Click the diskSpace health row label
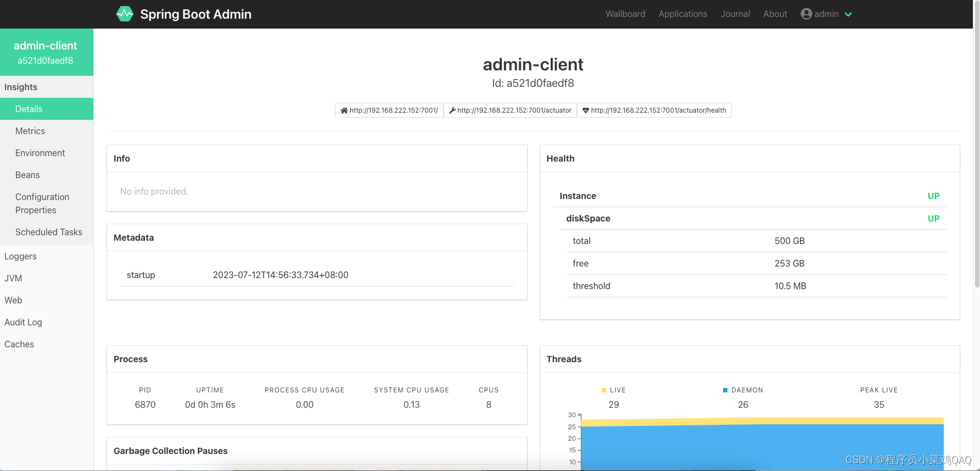The width and height of the screenshot is (980, 471). [x=588, y=218]
